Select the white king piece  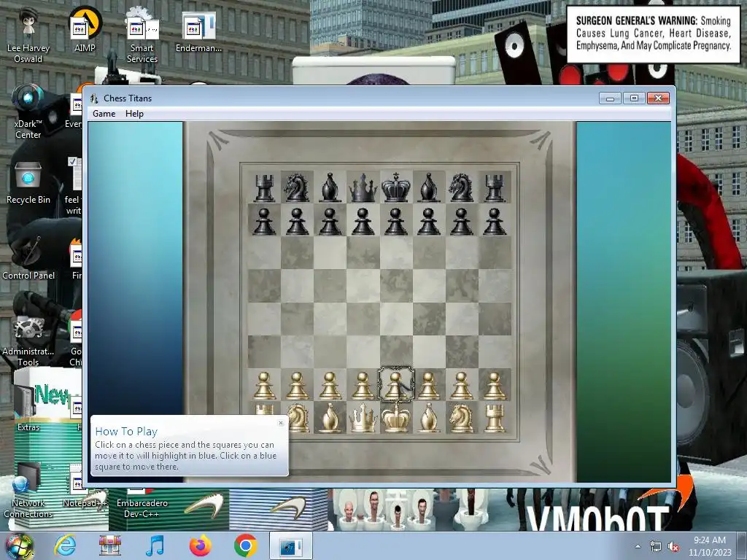pyautogui.click(x=395, y=416)
